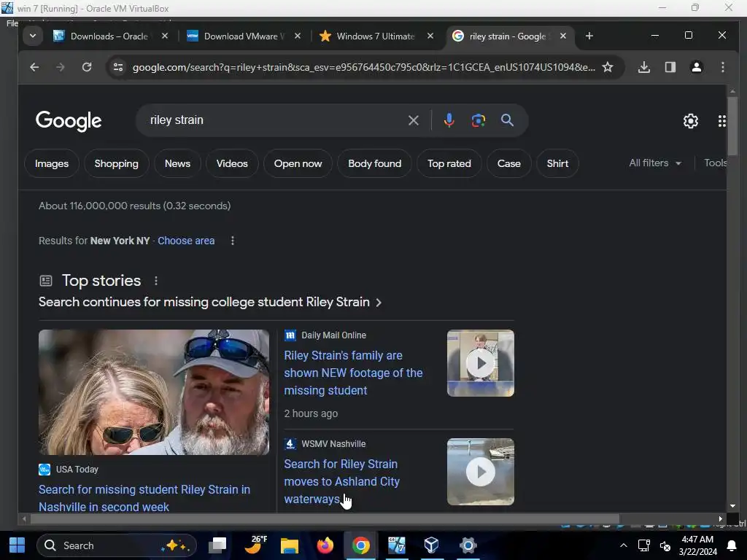The height and width of the screenshot is (560, 747).
Task: Open File Explorer from taskbar
Action: point(289,545)
